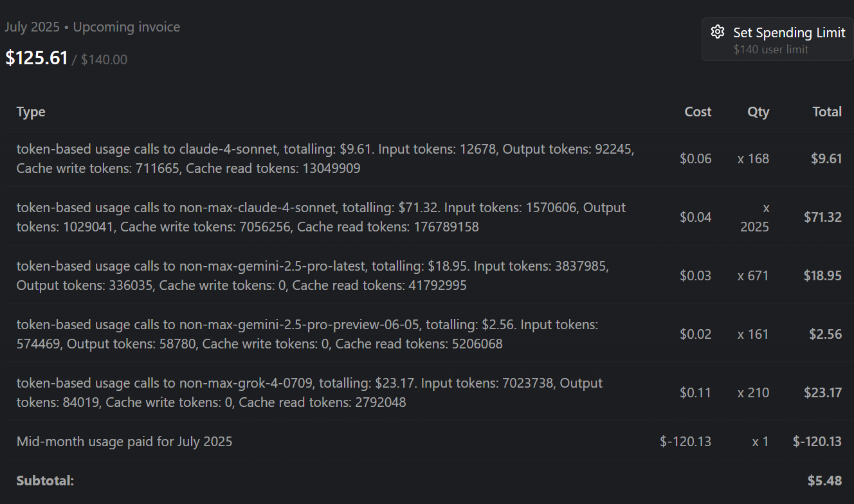
Task: Select the July 2025 Upcoming invoice heading
Action: [x=92, y=27]
